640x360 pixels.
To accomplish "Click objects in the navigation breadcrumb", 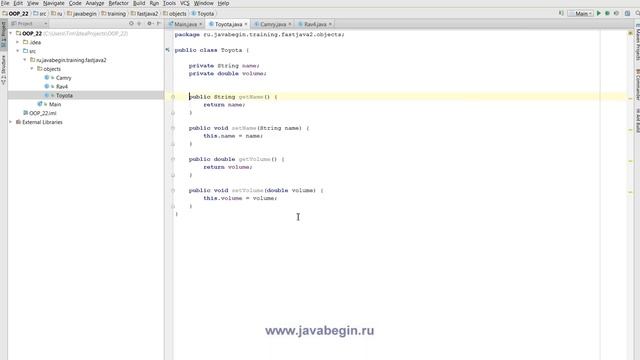I will coord(175,13).
